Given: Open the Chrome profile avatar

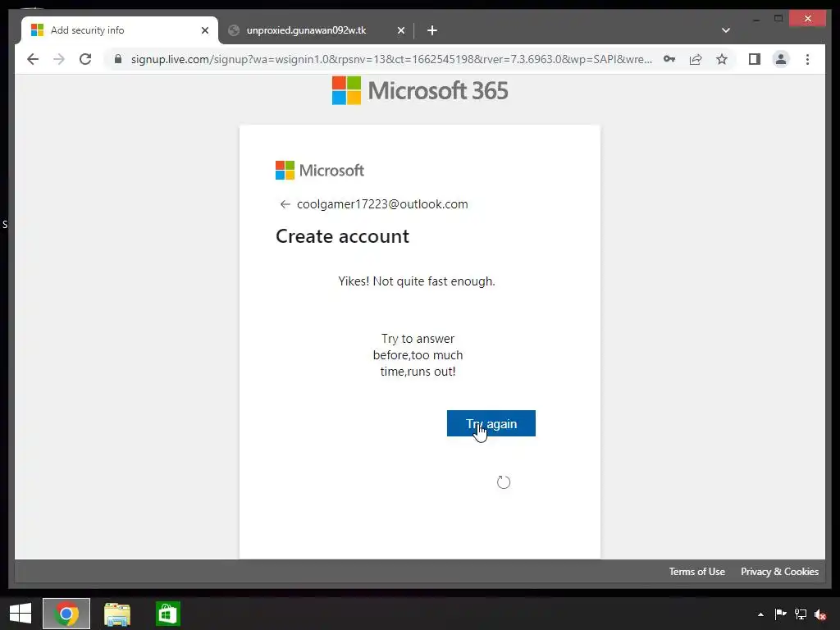Looking at the screenshot, I should (x=781, y=59).
